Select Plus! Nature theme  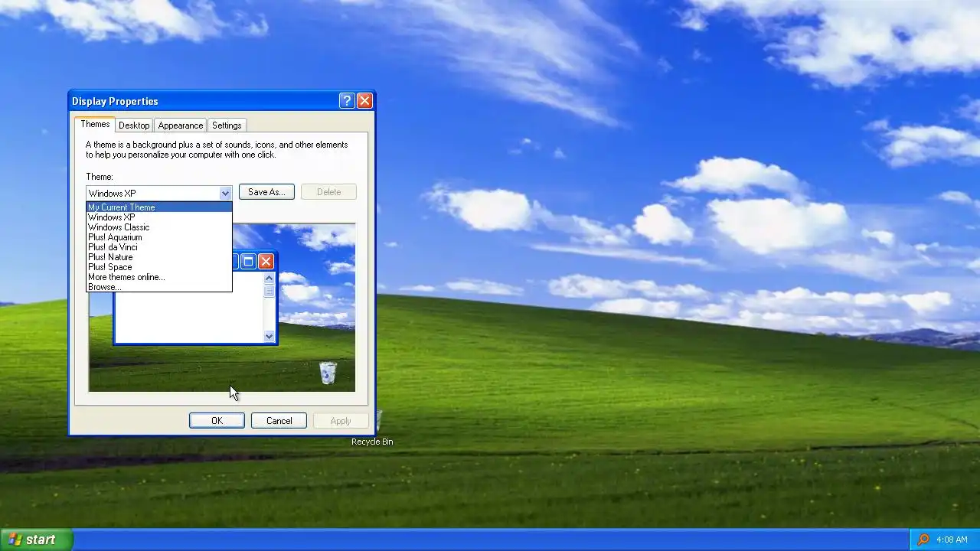158,257
